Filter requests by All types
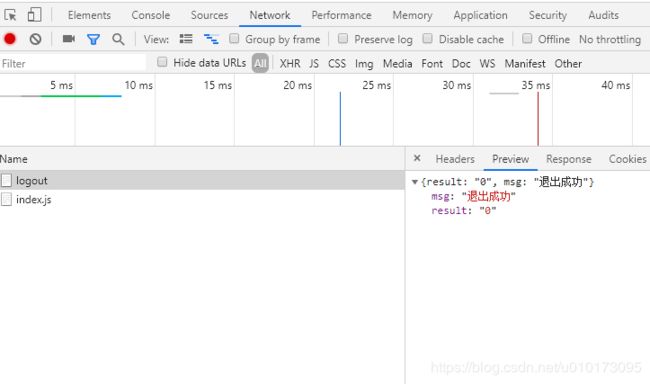 [260, 63]
